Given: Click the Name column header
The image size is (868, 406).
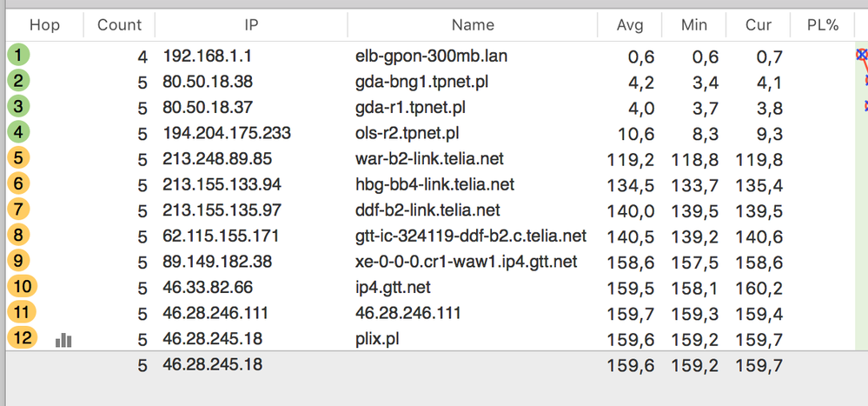Looking at the screenshot, I should pos(473,25).
